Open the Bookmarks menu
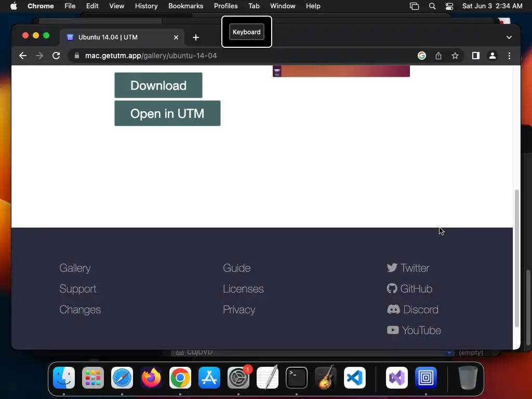532x399 pixels. [186, 6]
